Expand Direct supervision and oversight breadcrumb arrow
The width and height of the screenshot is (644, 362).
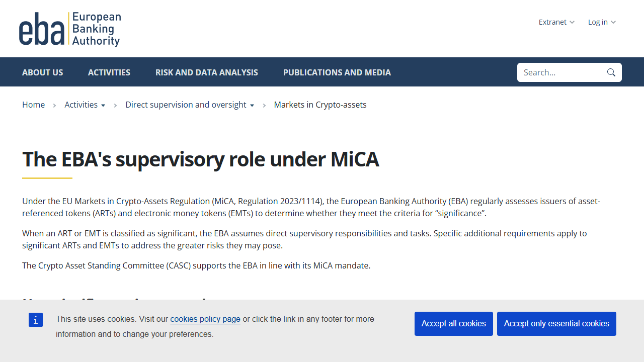click(252, 105)
